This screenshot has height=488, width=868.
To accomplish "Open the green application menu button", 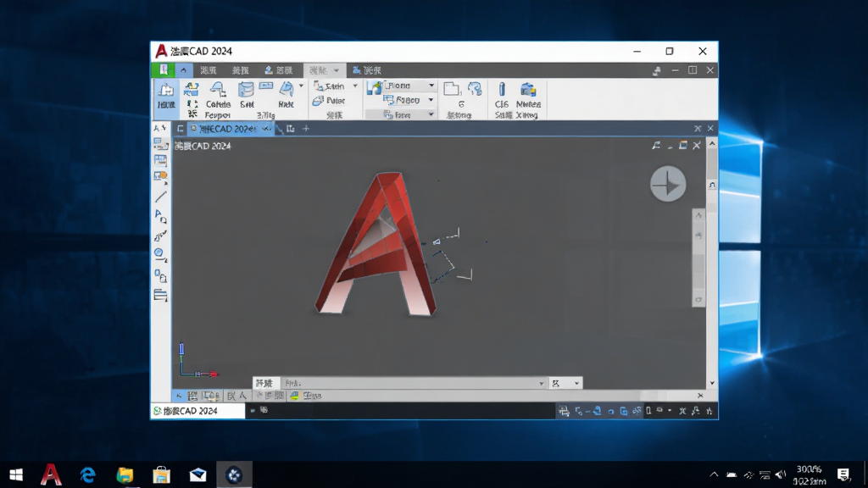I will 163,69.
